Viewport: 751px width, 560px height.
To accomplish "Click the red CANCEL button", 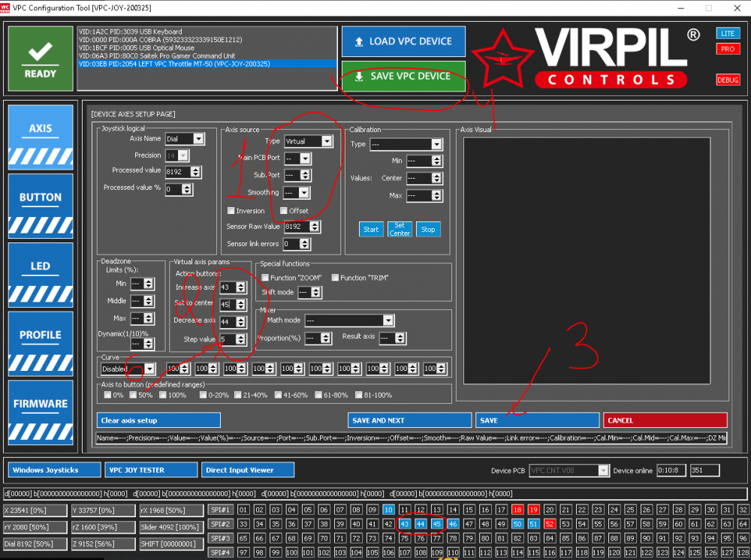I will tap(665, 420).
